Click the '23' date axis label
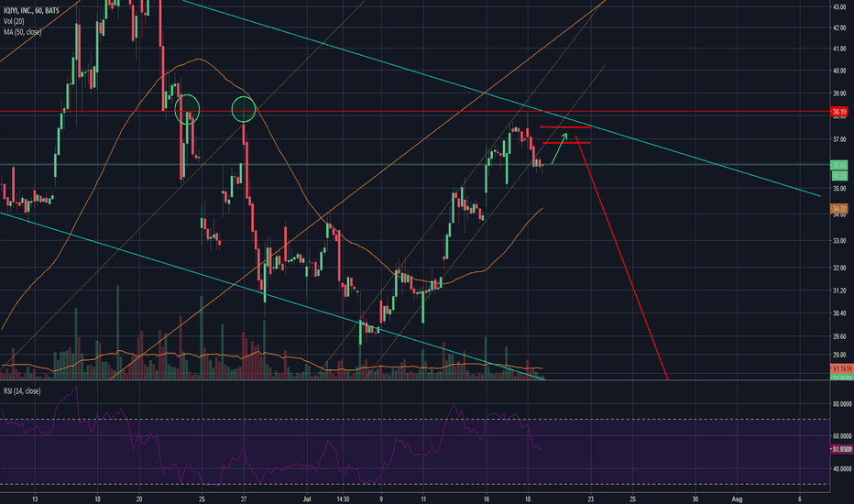 (591, 499)
